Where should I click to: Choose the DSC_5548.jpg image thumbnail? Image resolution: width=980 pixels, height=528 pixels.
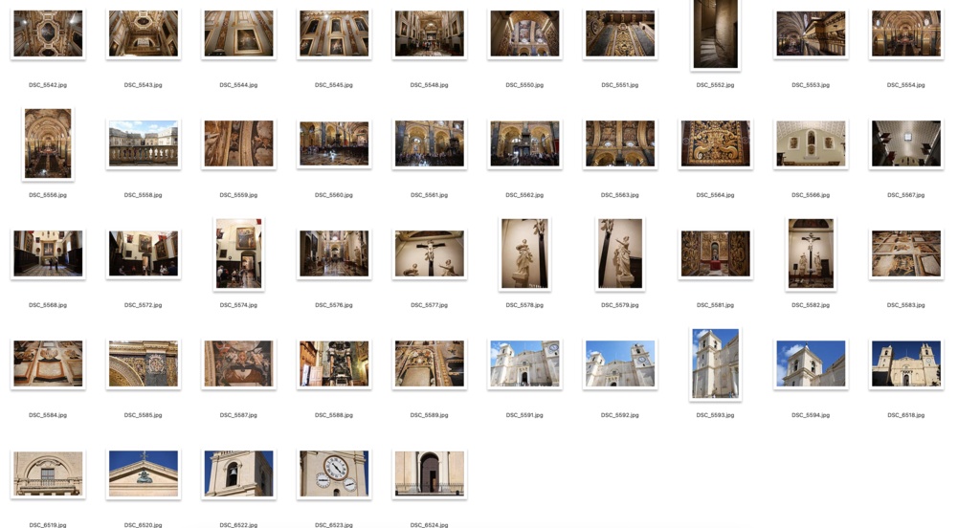[x=430, y=33]
